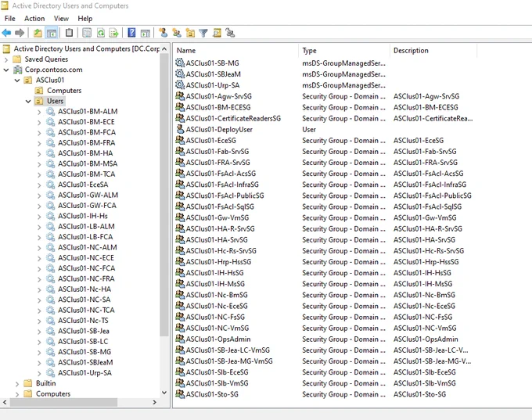Click tree pane scroll up arrow
Image resolution: width=532 pixels, height=420 pixels.
(x=164, y=48)
